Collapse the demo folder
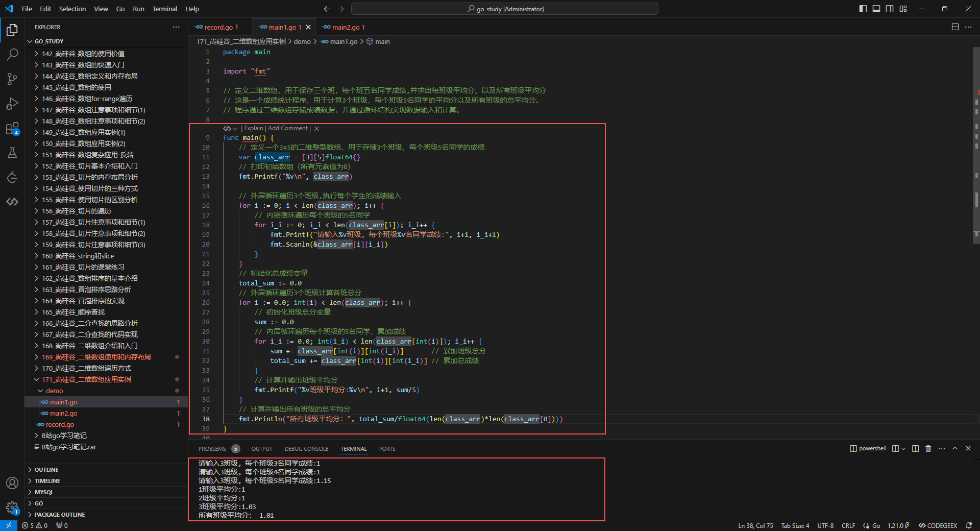The height and width of the screenshot is (531, 980). pos(106,391)
